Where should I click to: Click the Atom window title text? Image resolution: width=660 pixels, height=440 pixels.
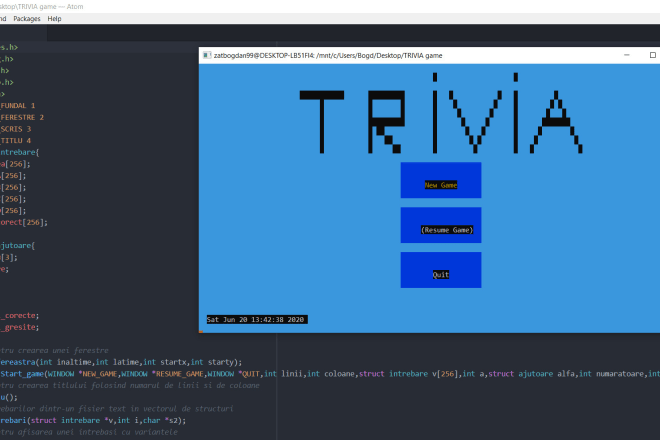(x=41, y=7)
